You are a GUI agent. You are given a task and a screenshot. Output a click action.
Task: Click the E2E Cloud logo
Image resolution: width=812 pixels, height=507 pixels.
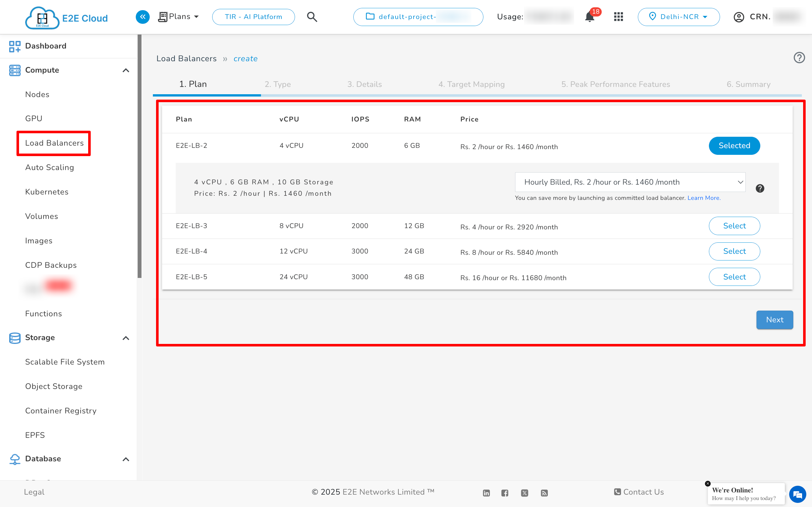[66, 17]
